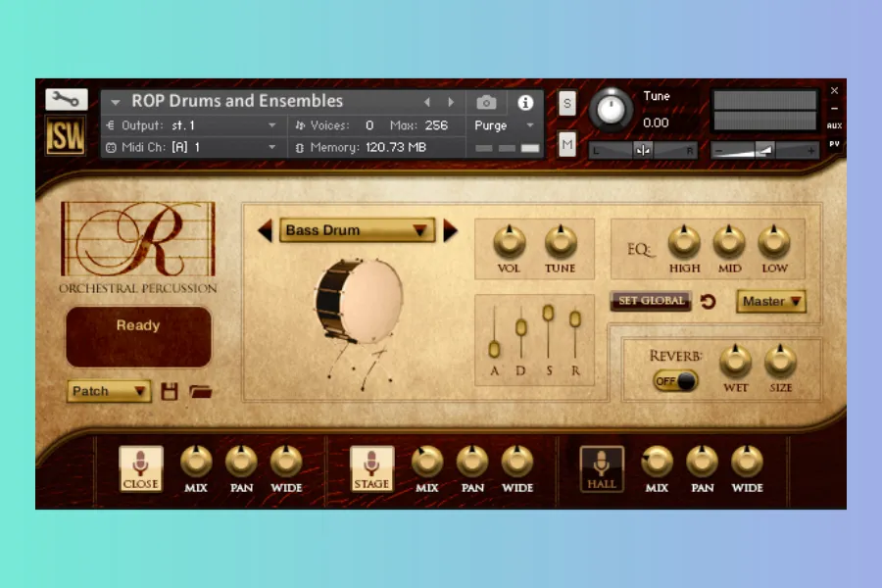Click the camera snapshot icon
This screenshot has width=882, height=588.
coord(486,102)
